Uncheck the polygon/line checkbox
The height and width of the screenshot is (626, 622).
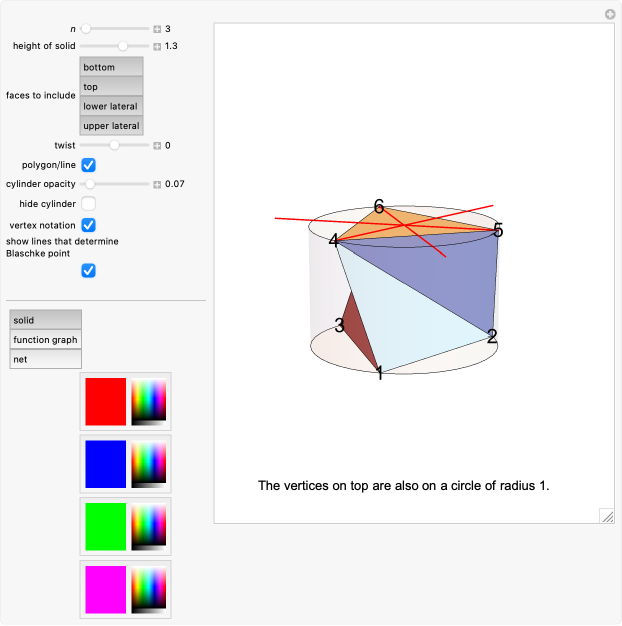pyautogui.click(x=88, y=165)
